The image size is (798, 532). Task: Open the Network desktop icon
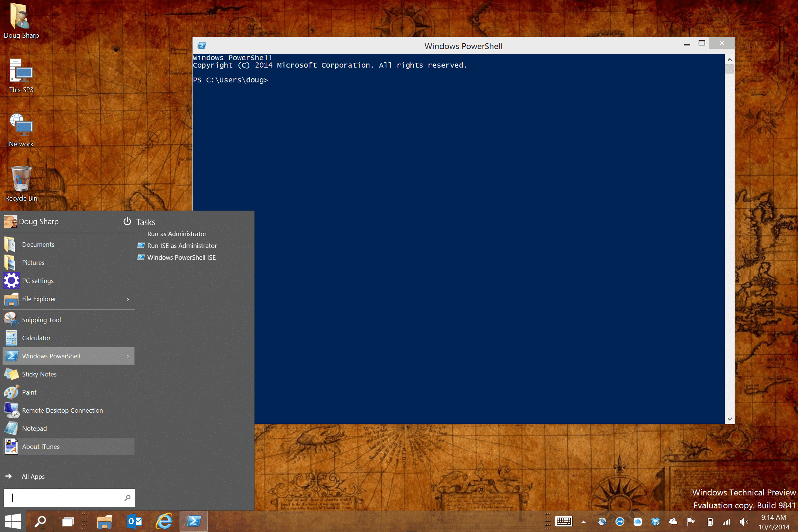point(21,130)
